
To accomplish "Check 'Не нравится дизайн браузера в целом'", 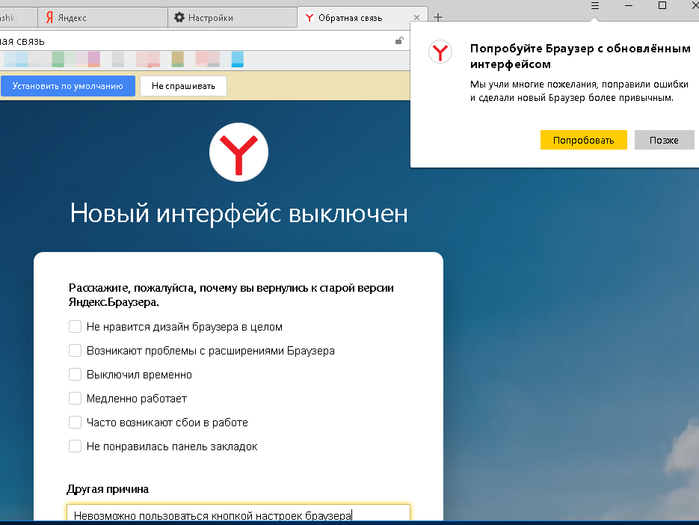I will click(75, 327).
